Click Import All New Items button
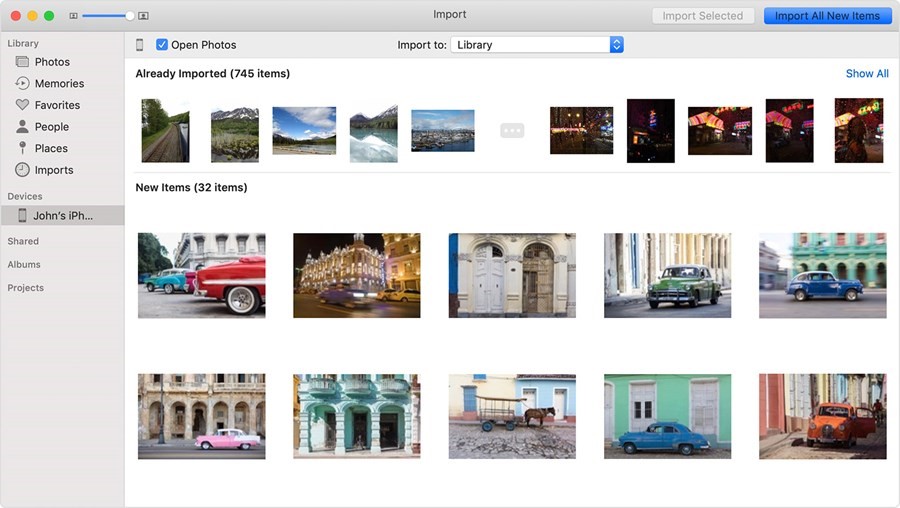This screenshot has height=508, width=900. [827, 16]
